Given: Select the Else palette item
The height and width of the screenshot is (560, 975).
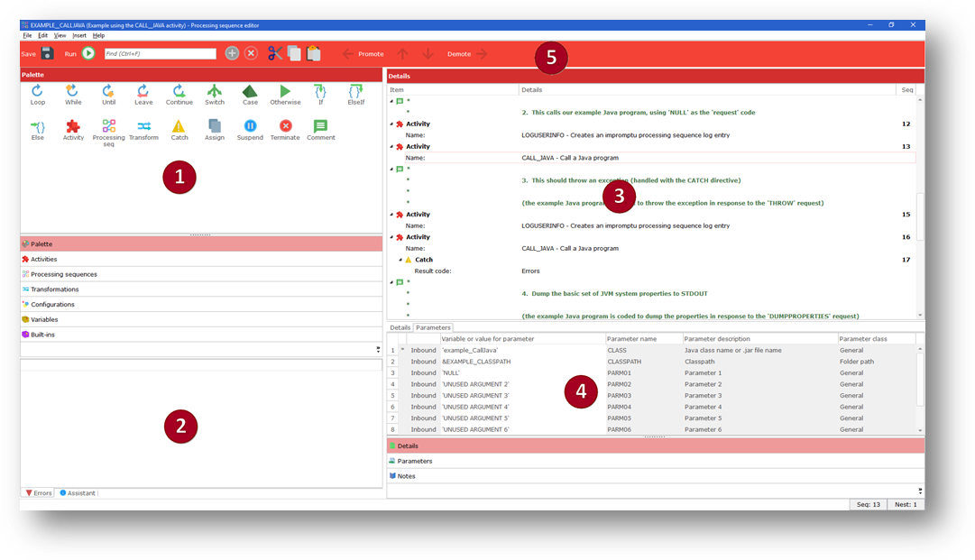Looking at the screenshot, I should (37, 130).
